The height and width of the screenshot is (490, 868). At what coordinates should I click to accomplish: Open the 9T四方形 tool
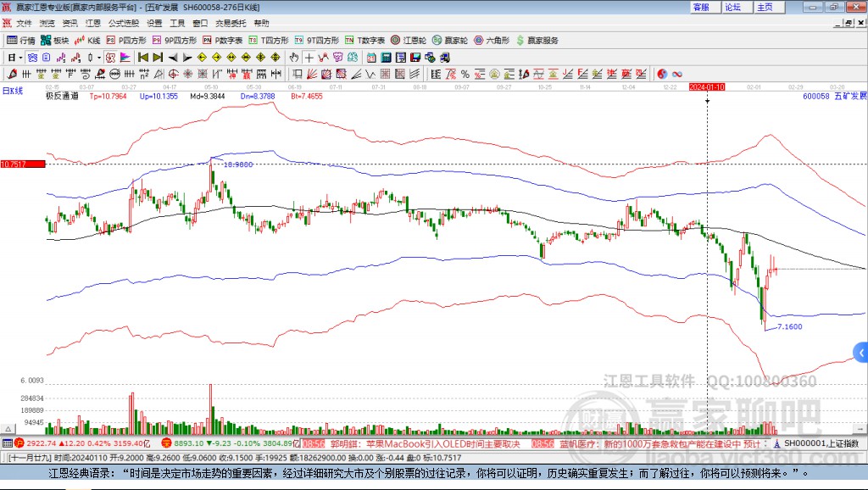coord(317,41)
